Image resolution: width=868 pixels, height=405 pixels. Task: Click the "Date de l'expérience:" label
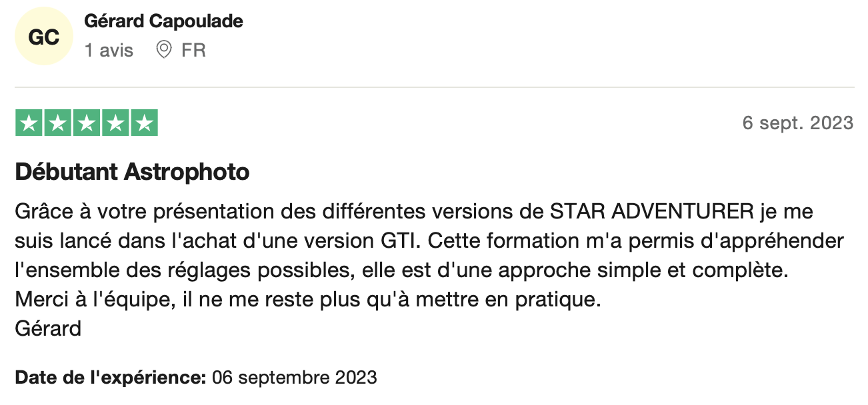(110, 378)
